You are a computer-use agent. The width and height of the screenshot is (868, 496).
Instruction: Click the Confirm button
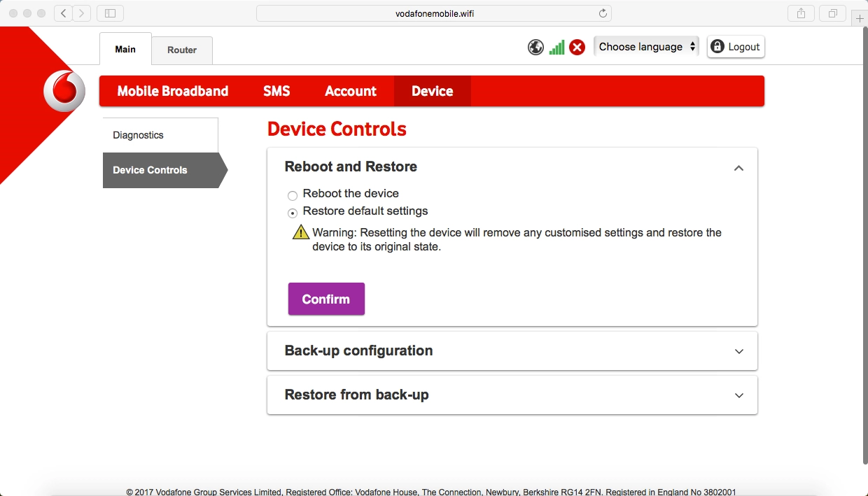click(326, 299)
